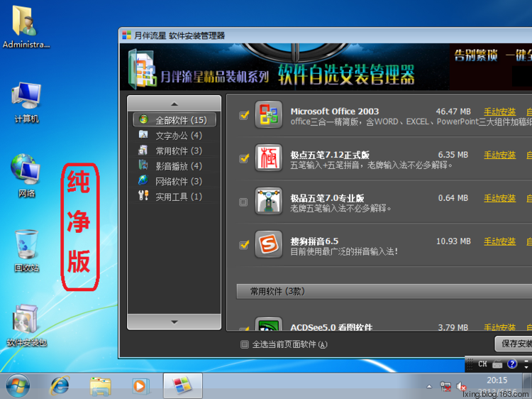Select the 网络软件 (3) category
The image size is (532, 399).
click(174, 181)
